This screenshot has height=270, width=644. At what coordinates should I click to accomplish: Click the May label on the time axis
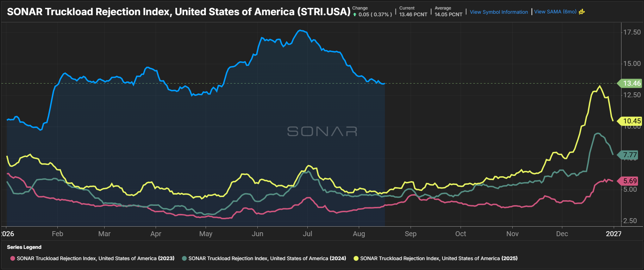click(x=206, y=234)
